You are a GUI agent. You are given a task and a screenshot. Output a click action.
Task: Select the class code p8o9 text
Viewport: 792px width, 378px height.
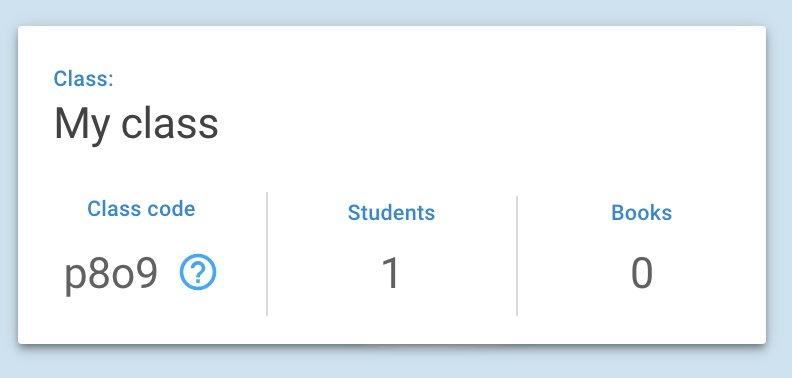[x=111, y=275]
